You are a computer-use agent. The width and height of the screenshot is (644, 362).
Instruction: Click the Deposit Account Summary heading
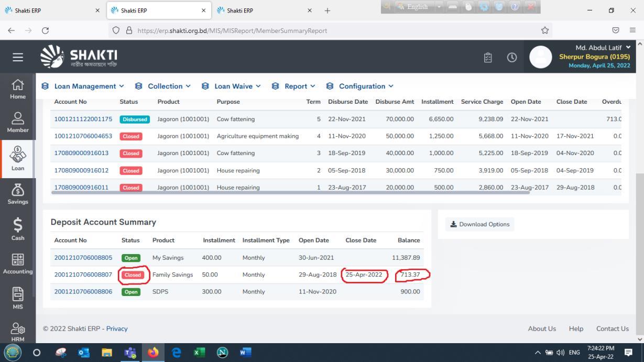[x=103, y=222]
